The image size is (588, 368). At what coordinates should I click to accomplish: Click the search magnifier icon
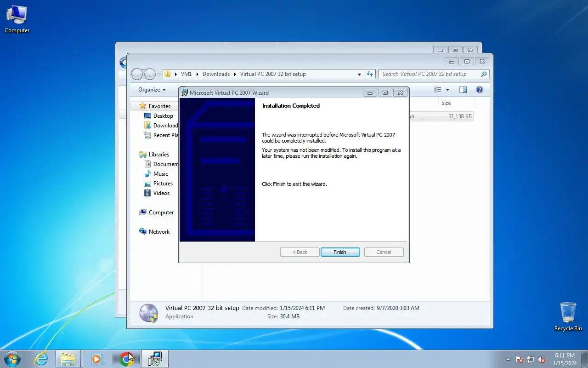pos(484,74)
